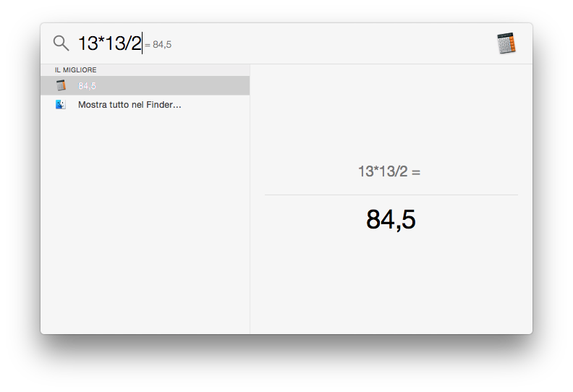Click the small calculator icon beside 84,5

tap(61, 85)
